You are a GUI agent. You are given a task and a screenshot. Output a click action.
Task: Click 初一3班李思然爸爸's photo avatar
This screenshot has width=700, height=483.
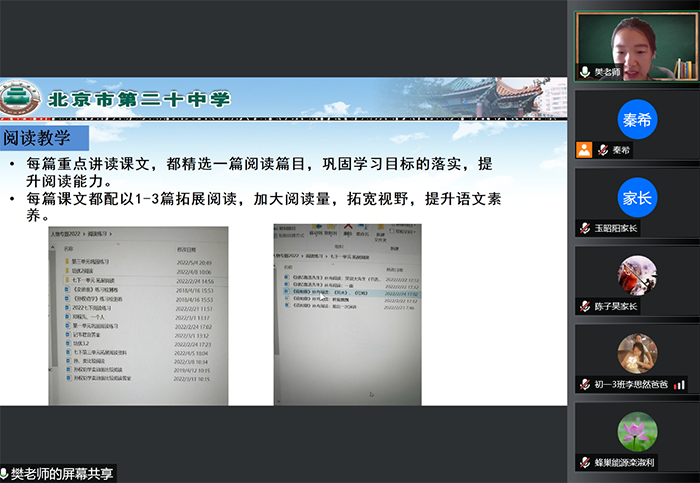click(637, 354)
